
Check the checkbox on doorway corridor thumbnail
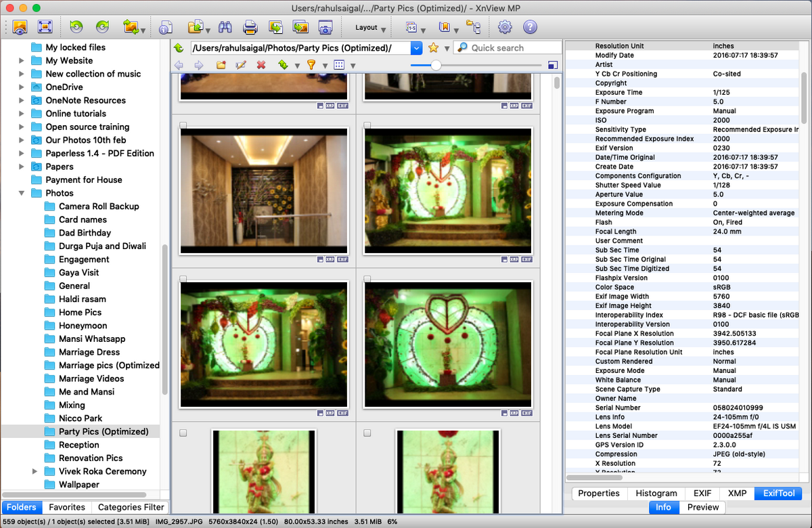coord(183,126)
